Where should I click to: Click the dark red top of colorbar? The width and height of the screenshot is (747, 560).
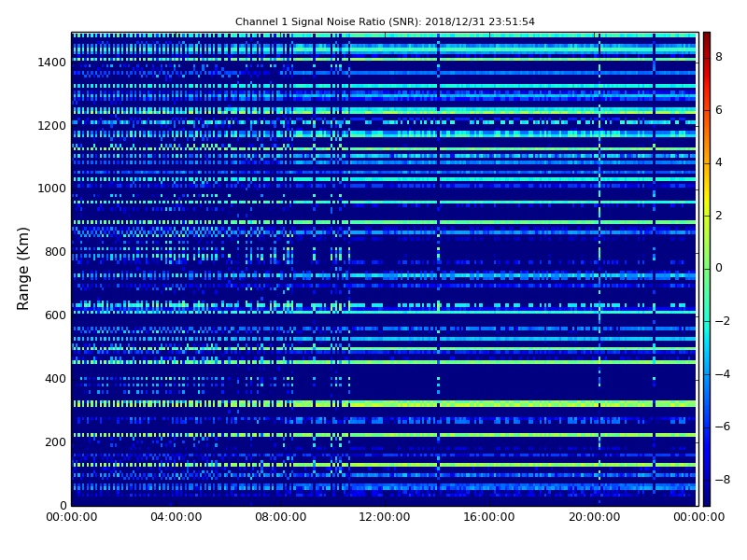point(707,39)
